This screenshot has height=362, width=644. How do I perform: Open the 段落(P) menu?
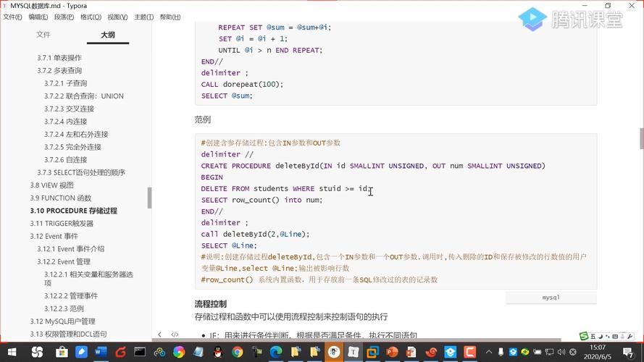click(64, 17)
